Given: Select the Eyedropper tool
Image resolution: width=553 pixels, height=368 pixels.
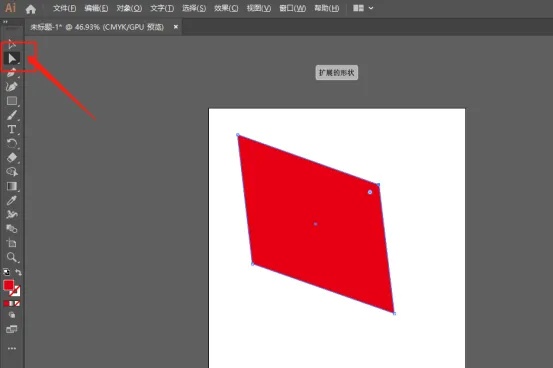Looking at the screenshot, I should 12,200.
